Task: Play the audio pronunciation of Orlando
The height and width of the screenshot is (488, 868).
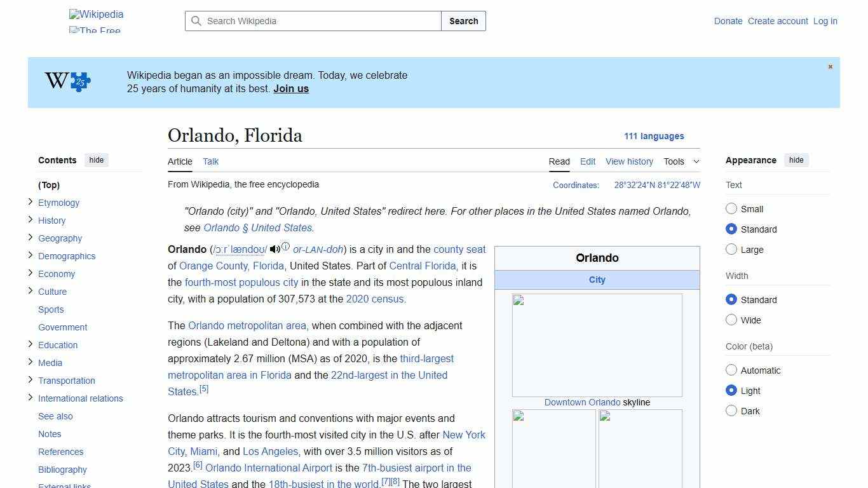Action: (275, 249)
